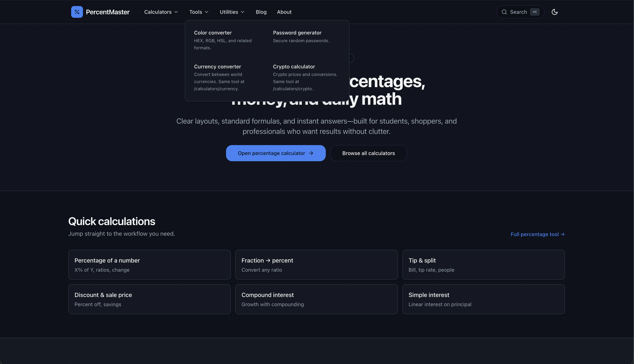
Task: Toggle dark mode moon icon
Action: (554, 12)
